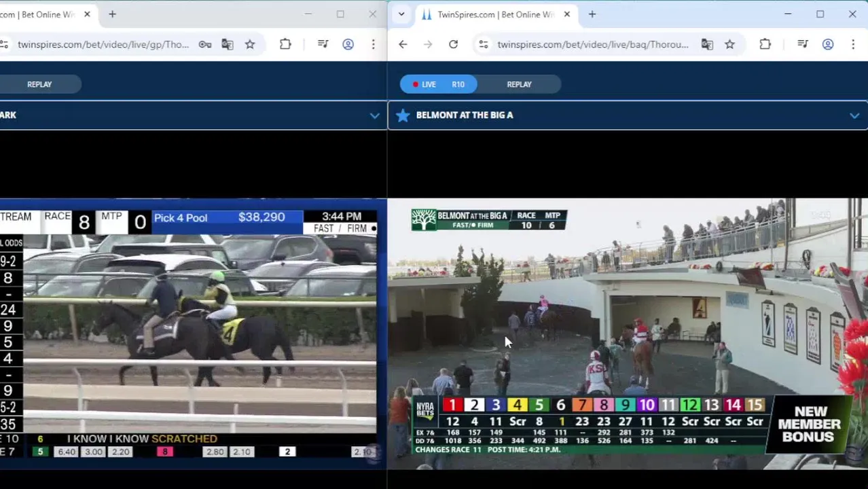Open a new tab in right window

(592, 14)
